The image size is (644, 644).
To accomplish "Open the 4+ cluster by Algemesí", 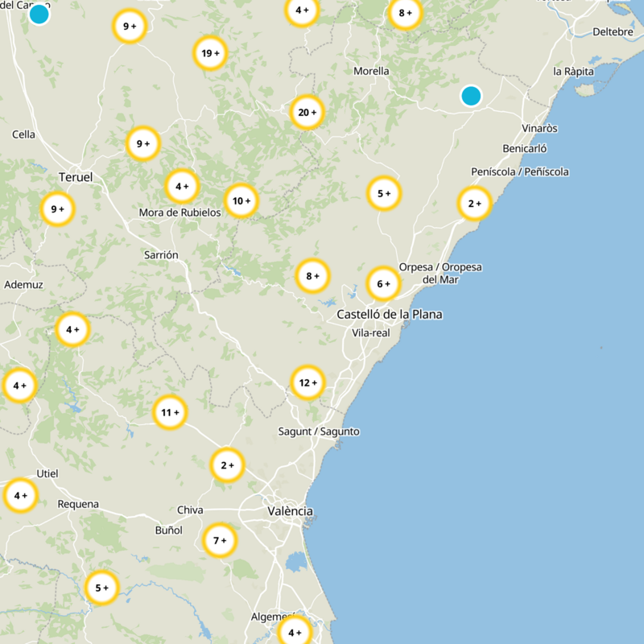I will coord(295,633).
